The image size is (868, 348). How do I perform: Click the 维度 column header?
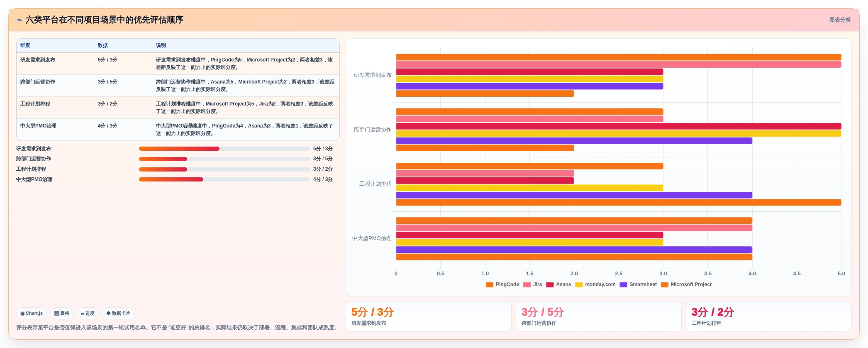click(25, 46)
